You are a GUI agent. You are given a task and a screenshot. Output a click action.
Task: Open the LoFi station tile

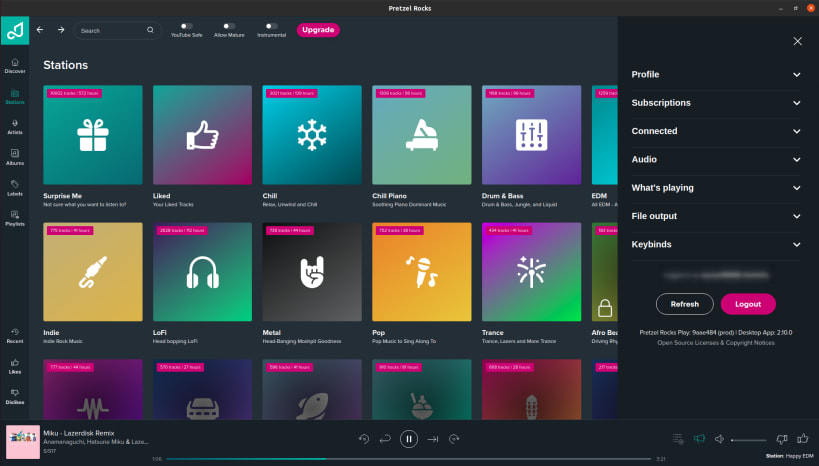click(x=203, y=272)
